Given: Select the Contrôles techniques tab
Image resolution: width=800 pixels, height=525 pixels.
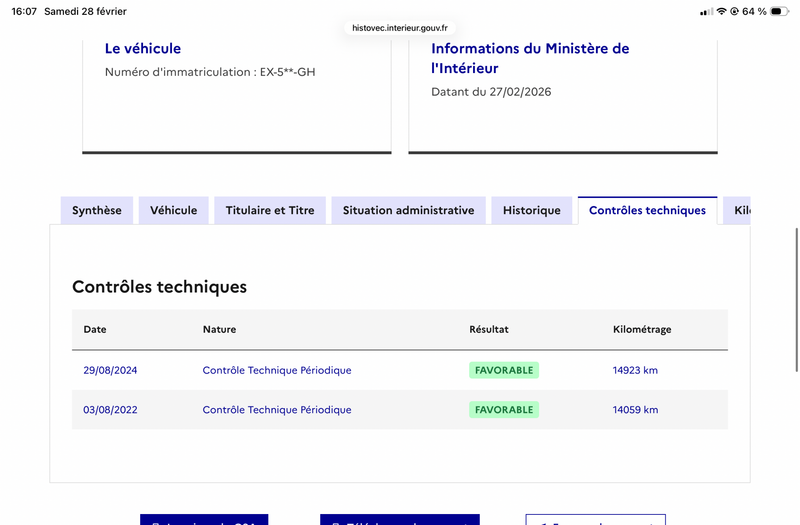Looking at the screenshot, I should click(x=647, y=210).
